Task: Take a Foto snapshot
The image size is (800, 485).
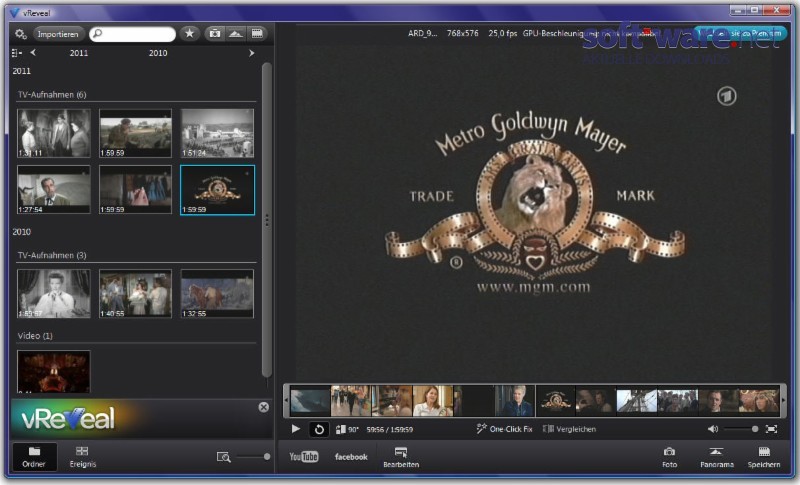Action: click(x=669, y=457)
